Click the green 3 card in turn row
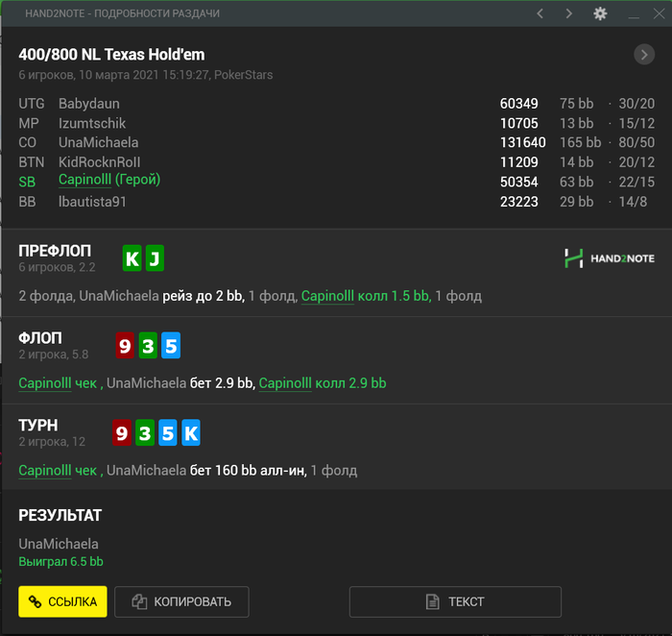 [145, 432]
